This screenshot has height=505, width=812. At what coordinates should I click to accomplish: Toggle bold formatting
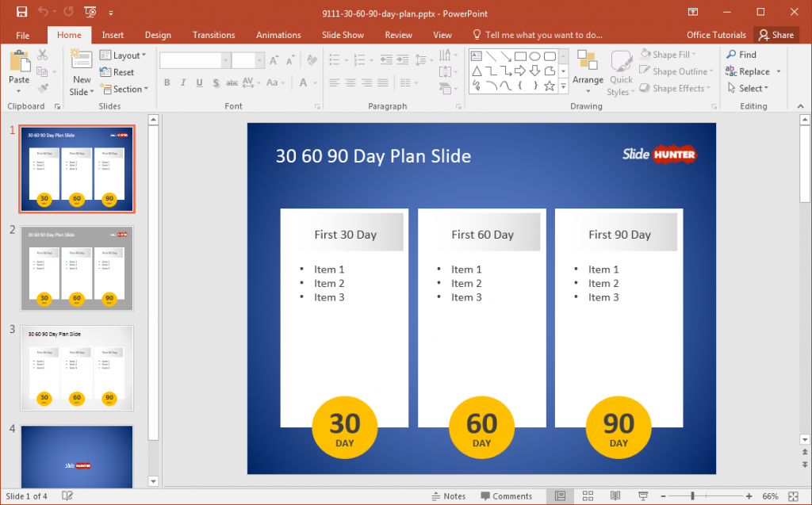pos(167,82)
